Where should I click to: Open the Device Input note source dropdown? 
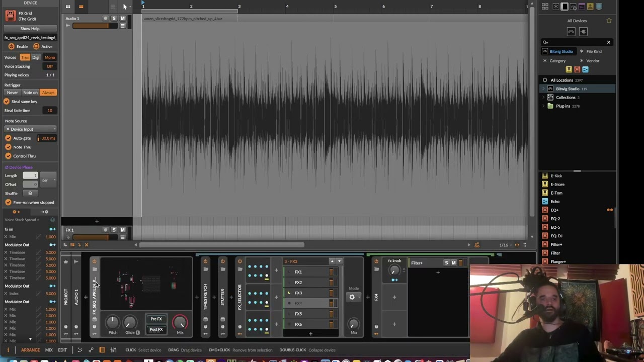(30, 129)
